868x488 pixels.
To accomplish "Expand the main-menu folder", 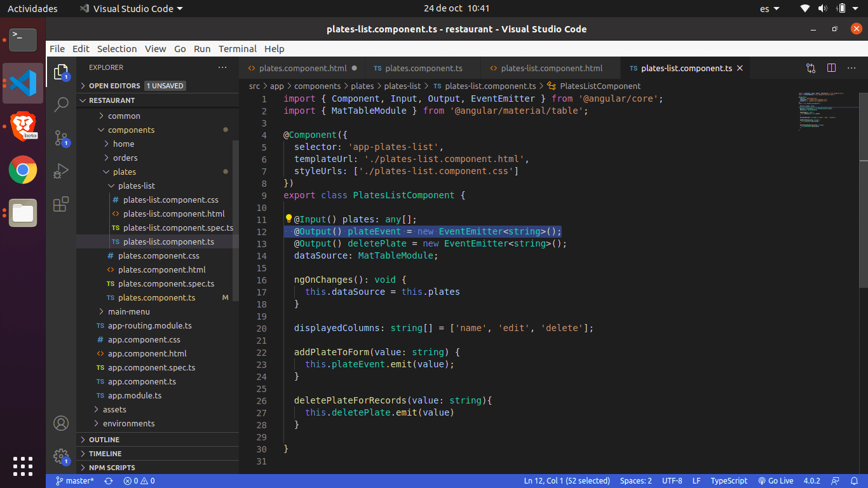I will [128, 311].
